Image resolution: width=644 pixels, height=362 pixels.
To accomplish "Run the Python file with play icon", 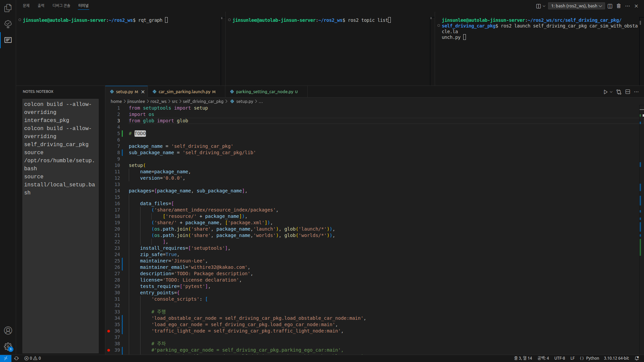I will click(605, 92).
